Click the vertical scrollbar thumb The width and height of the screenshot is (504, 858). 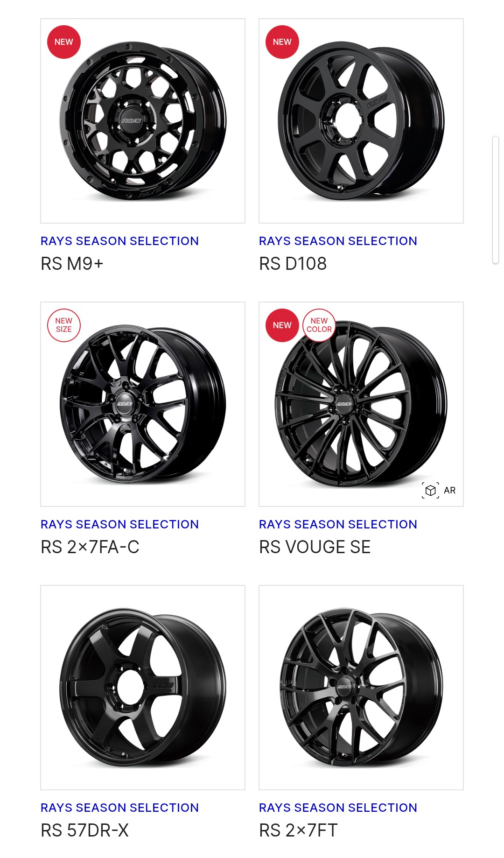click(496, 200)
